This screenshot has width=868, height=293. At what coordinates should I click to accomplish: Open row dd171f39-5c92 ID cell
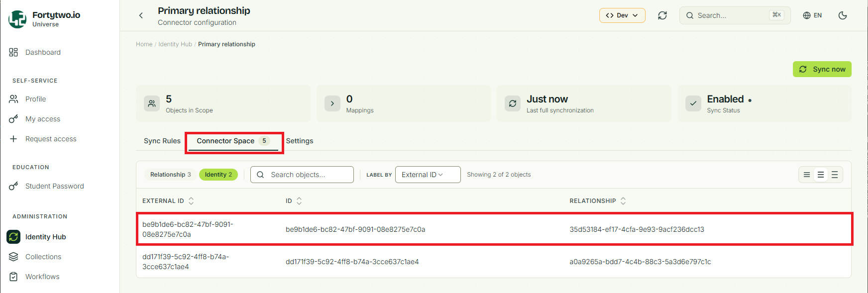coord(352,262)
